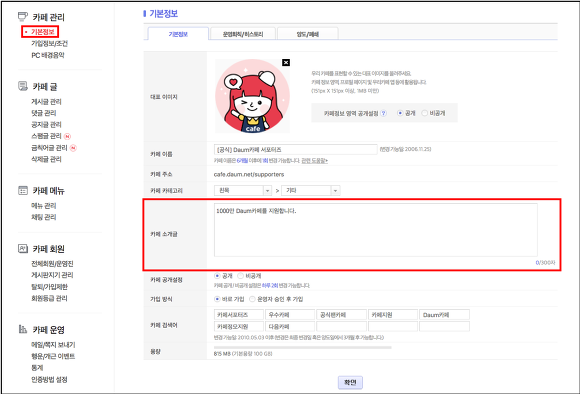Click the 카페 운영 chart icon
Screen dimensions: 580x394
coord(23,329)
